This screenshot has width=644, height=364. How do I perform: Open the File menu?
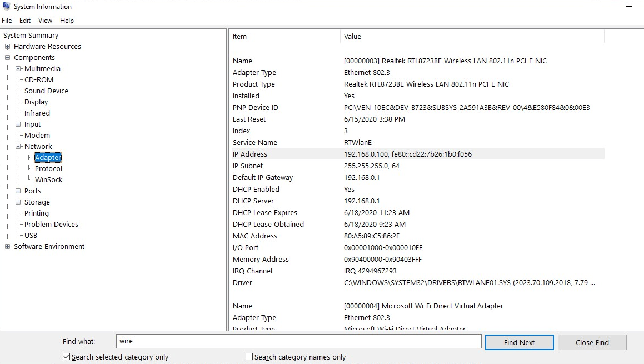click(x=7, y=21)
